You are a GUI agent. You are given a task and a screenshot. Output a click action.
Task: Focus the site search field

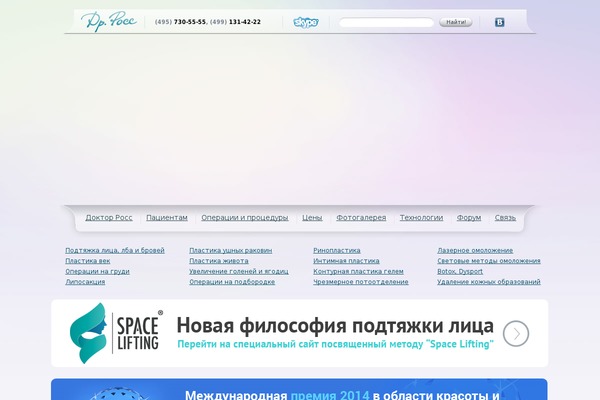pos(386,22)
